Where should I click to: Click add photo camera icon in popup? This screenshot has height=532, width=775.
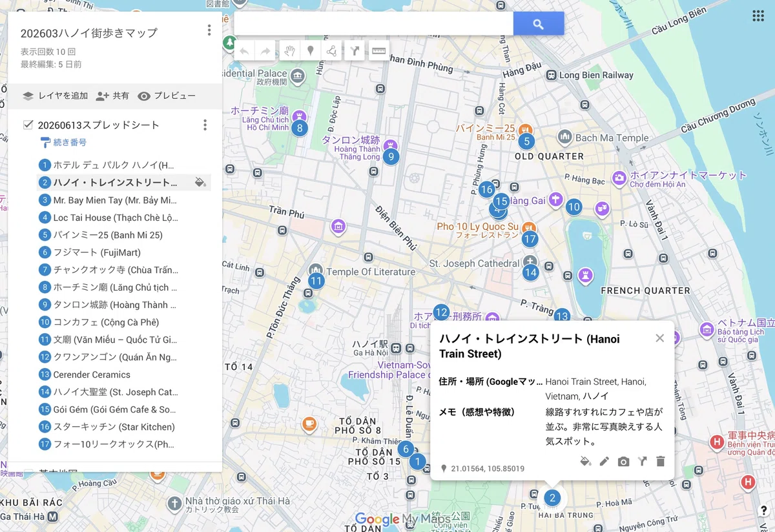point(623,462)
